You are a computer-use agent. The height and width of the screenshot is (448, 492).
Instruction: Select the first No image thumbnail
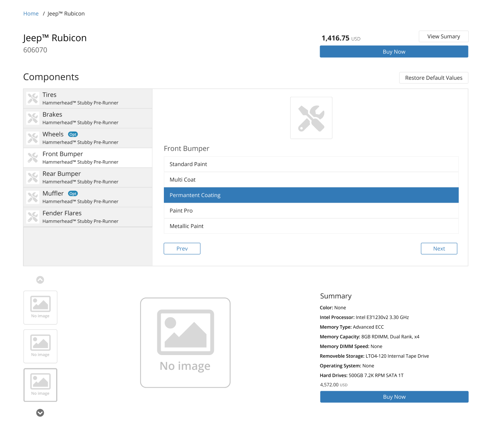[40, 307]
